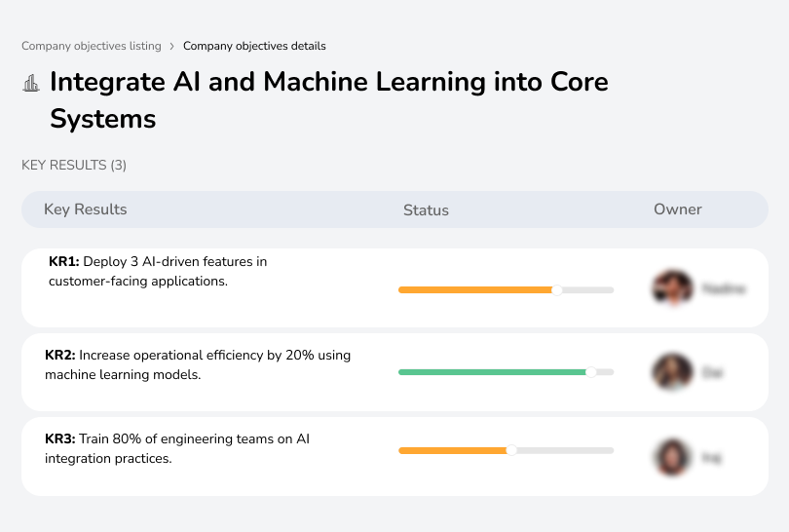Click the blurred owner name in KR3 row

[711, 457]
